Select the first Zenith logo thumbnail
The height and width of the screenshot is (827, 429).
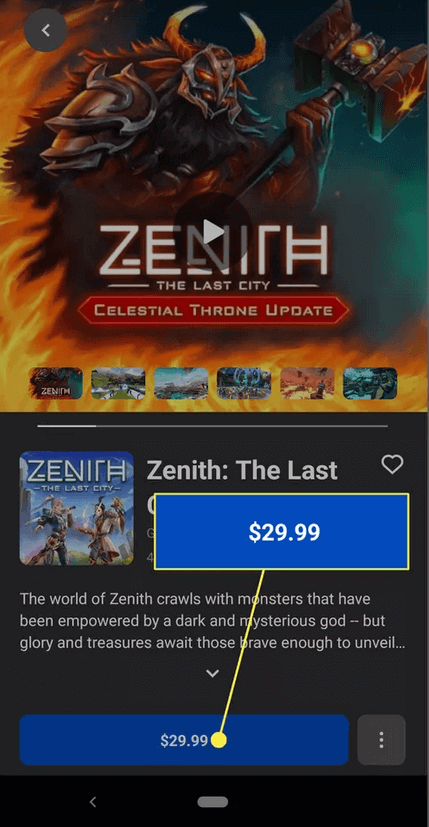pyautogui.click(x=55, y=383)
